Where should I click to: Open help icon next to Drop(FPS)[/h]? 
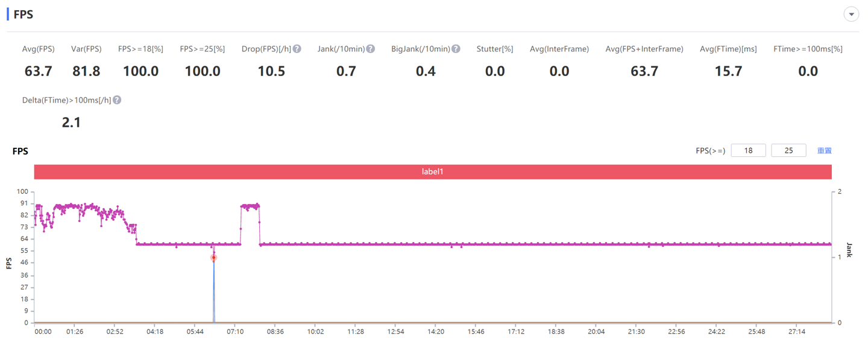[297, 49]
